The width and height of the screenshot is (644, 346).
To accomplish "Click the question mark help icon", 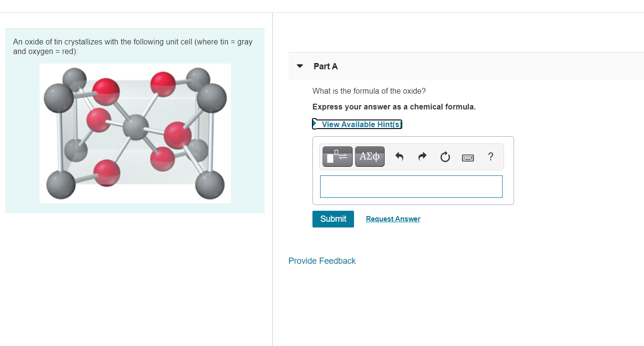I will click(x=490, y=156).
